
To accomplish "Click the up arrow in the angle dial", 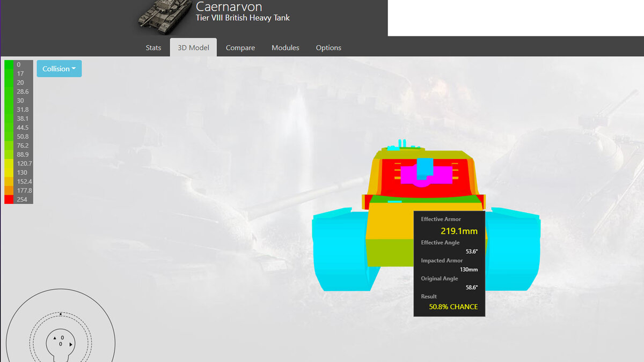I will (x=54, y=338).
